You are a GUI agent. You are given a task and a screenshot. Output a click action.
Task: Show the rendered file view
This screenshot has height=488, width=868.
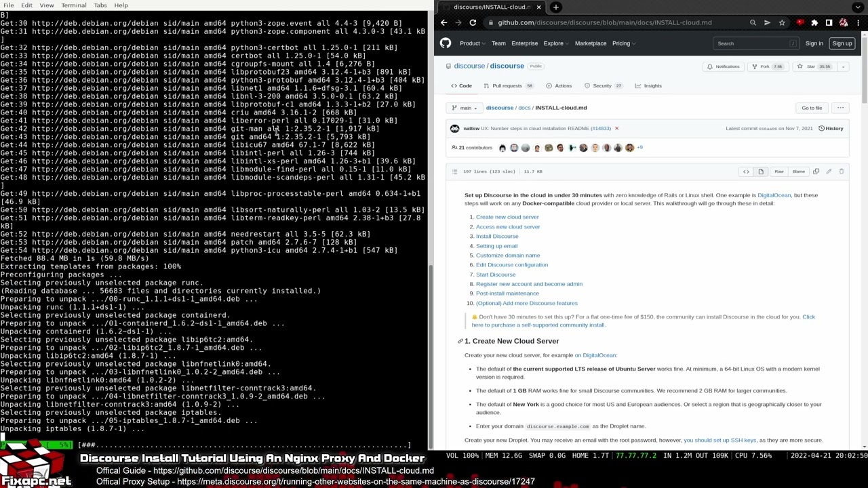[760, 171]
